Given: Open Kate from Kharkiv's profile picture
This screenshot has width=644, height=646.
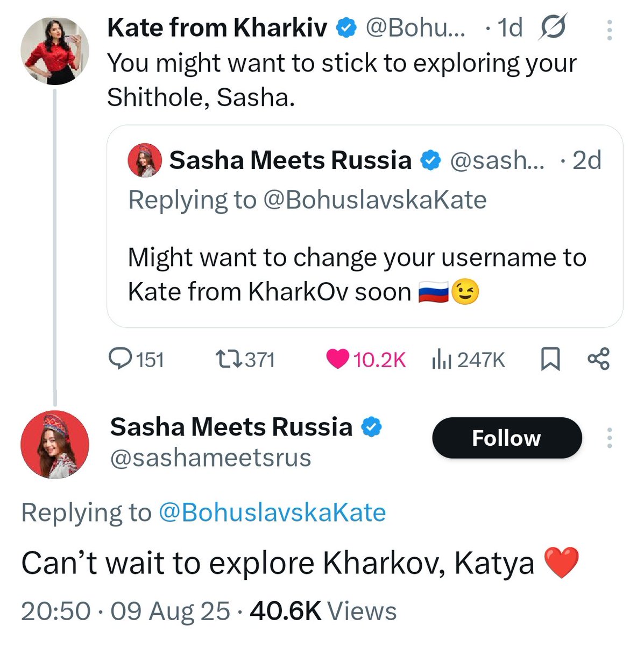Looking at the screenshot, I should click(54, 51).
